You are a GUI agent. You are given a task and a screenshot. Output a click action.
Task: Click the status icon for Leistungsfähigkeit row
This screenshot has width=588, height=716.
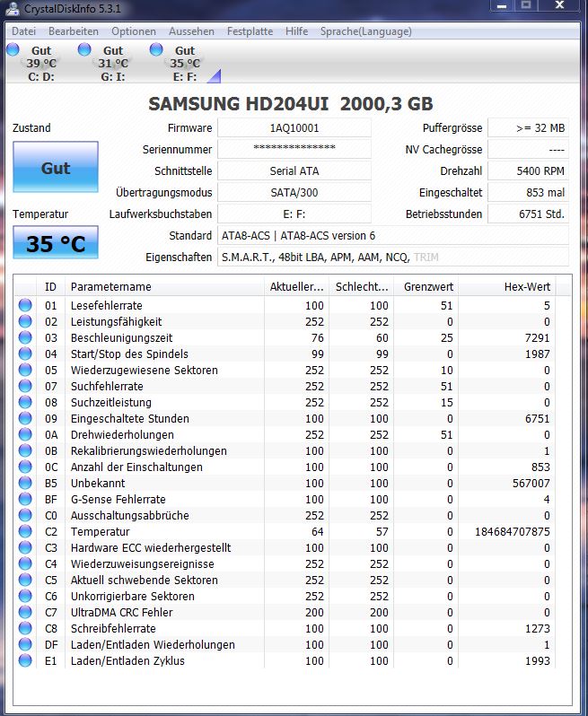coord(25,321)
